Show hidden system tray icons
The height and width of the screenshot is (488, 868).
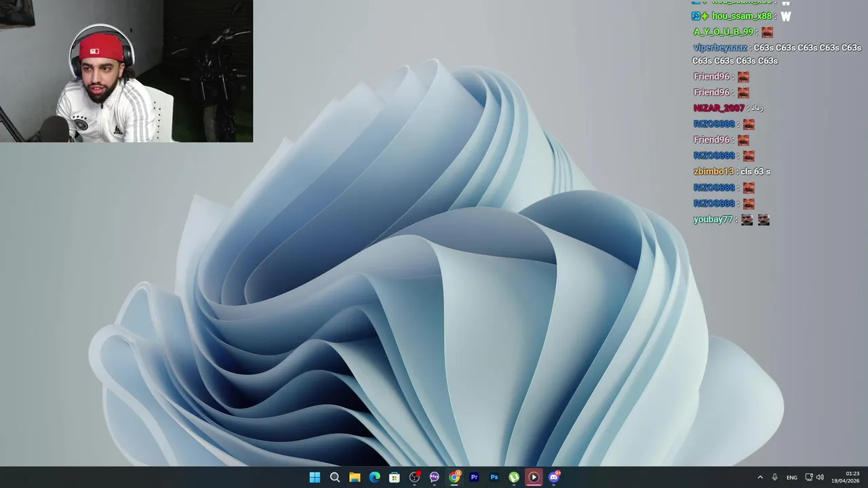pyautogui.click(x=760, y=477)
